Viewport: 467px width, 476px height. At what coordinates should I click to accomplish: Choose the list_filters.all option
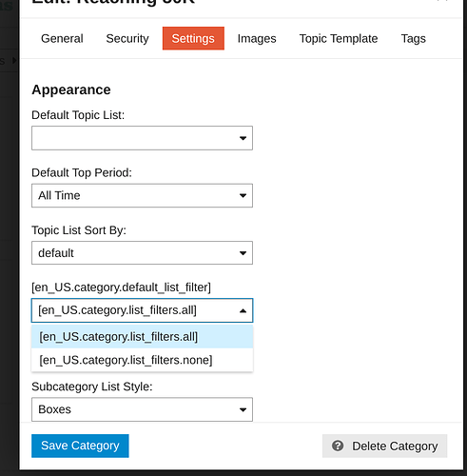click(x=142, y=336)
